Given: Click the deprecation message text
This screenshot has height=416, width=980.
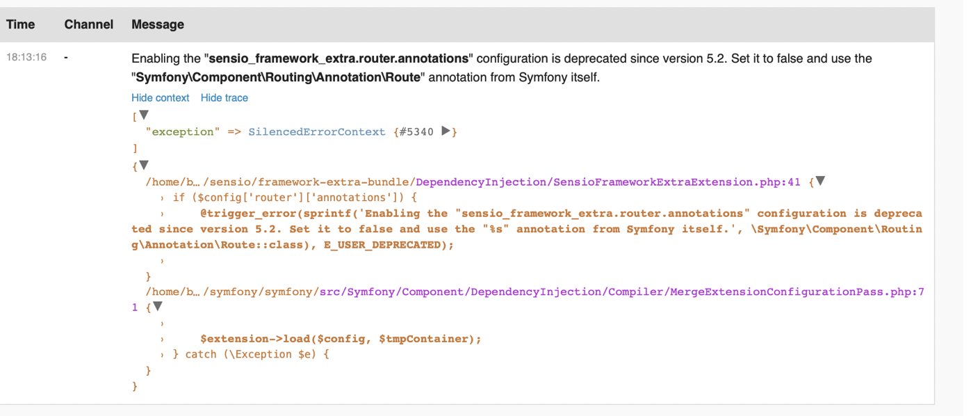Looking at the screenshot, I should (x=502, y=68).
